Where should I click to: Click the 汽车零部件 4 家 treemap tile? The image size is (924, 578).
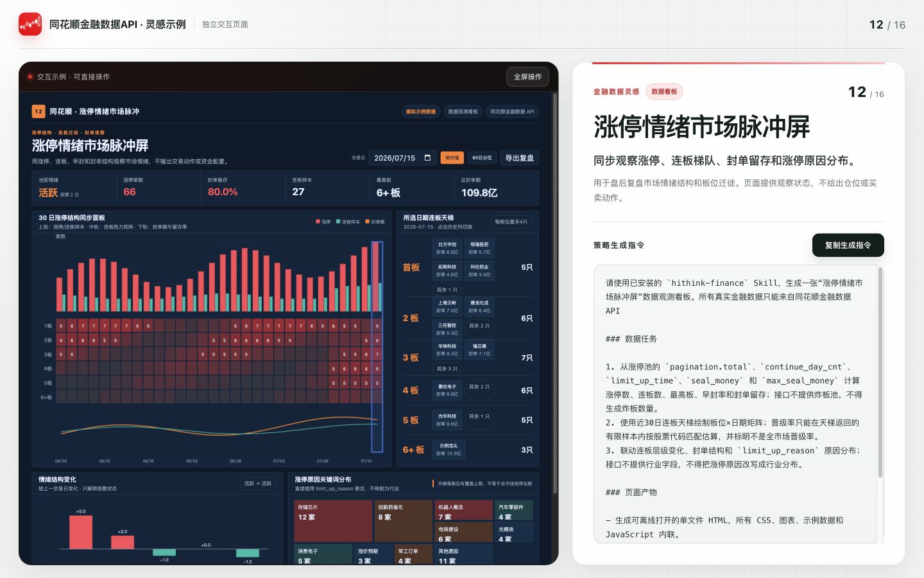tap(513, 511)
